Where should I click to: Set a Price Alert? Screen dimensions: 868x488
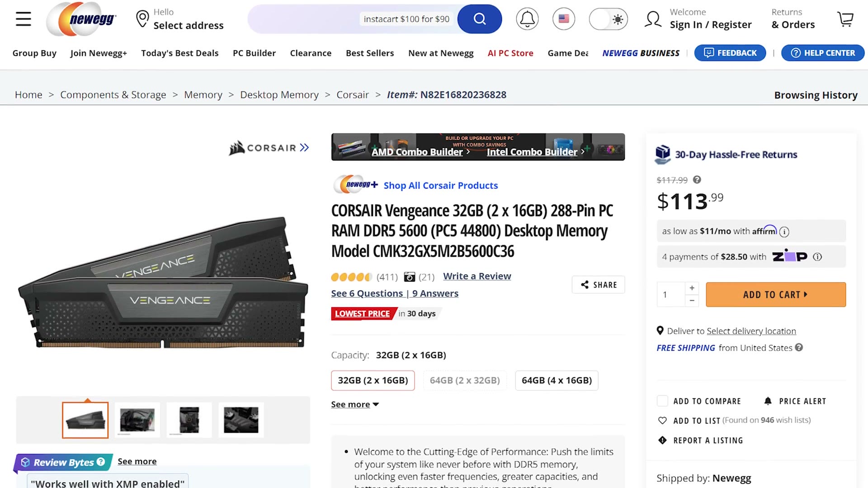tap(795, 401)
